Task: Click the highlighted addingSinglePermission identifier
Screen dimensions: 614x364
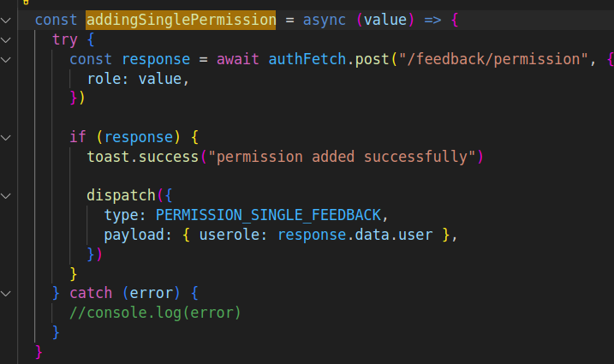Action: [x=180, y=20]
